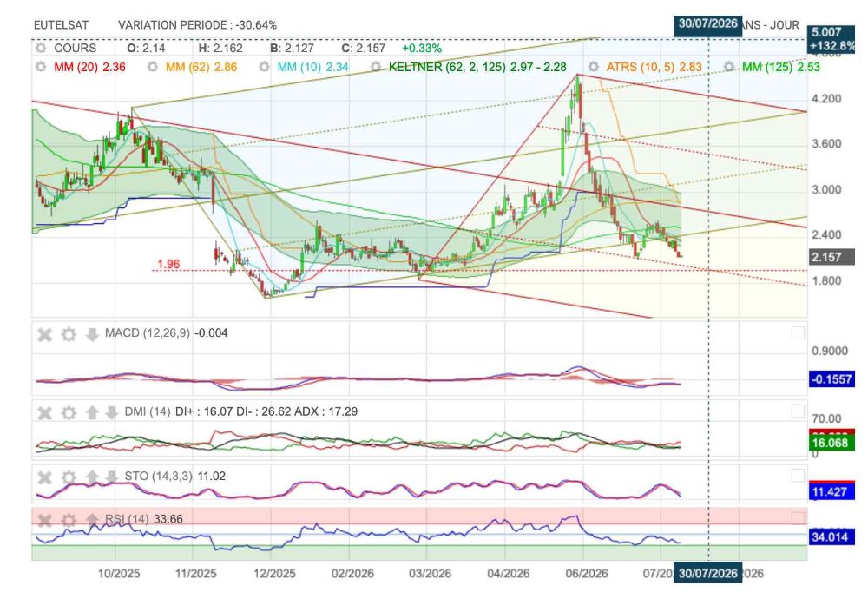Remove the DMI indicator panel
This screenshot has width=868, height=592.
[x=44, y=412]
